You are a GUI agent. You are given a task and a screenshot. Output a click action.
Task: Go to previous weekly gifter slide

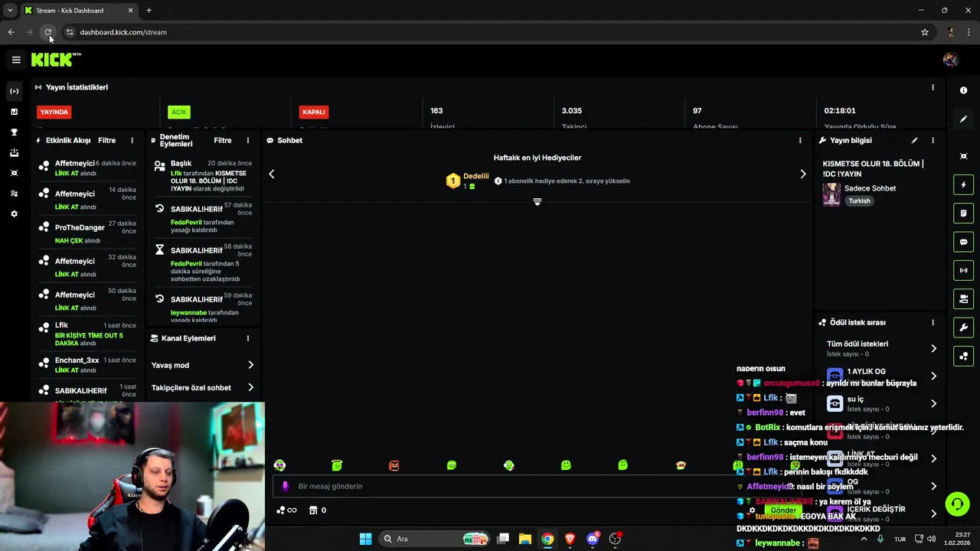point(272,174)
